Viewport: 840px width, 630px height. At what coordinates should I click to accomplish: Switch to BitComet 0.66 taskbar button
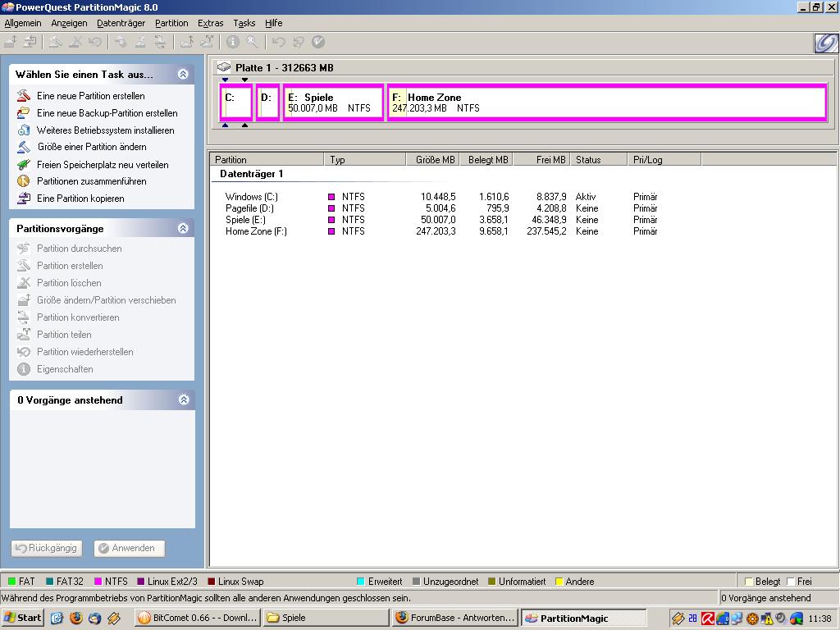(x=197, y=618)
